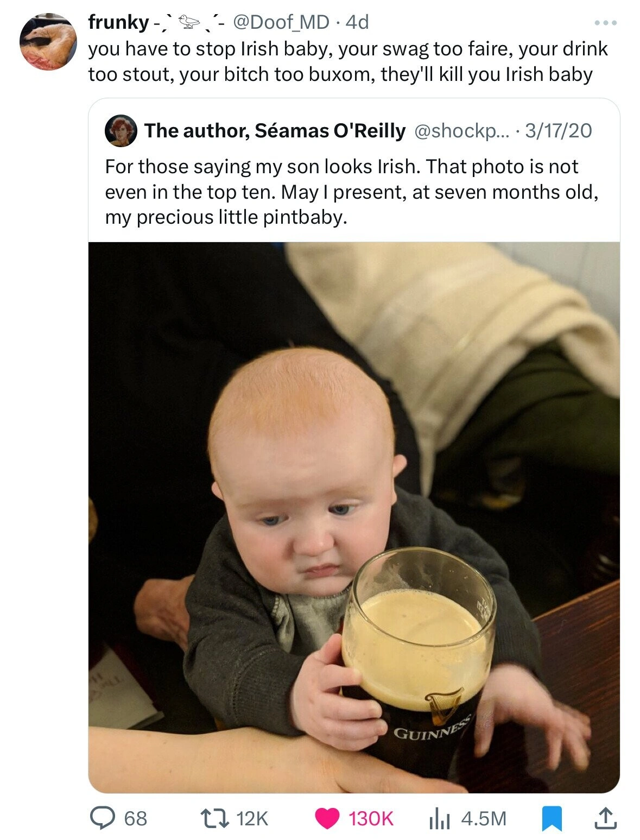Open Séamas O'Reilly's quoted avatar
This screenshot has width=640, height=840.
[x=121, y=131]
